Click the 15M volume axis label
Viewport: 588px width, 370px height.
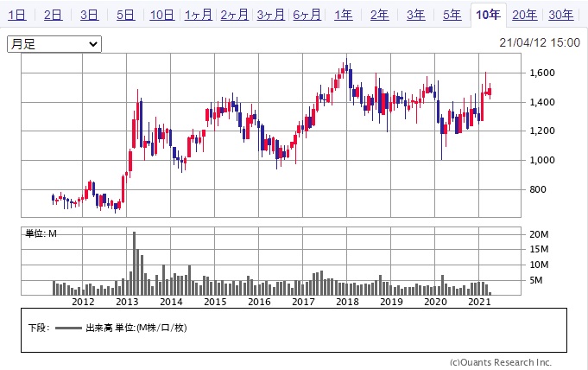pyautogui.click(x=539, y=250)
